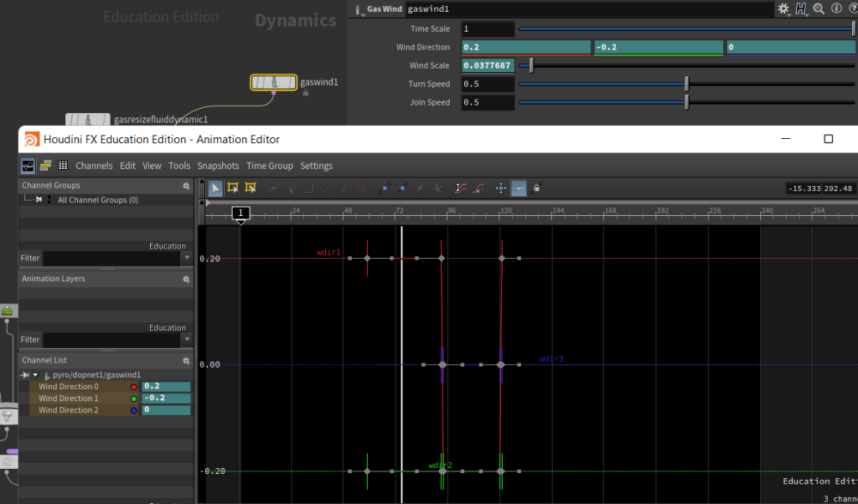The width and height of the screenshot is (858, 504).
Task: Open the View menu in Animation Editor
Action: pos(152,166)
